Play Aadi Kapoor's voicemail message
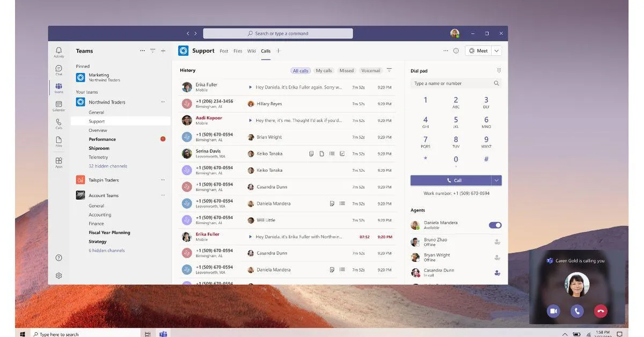 250,120
